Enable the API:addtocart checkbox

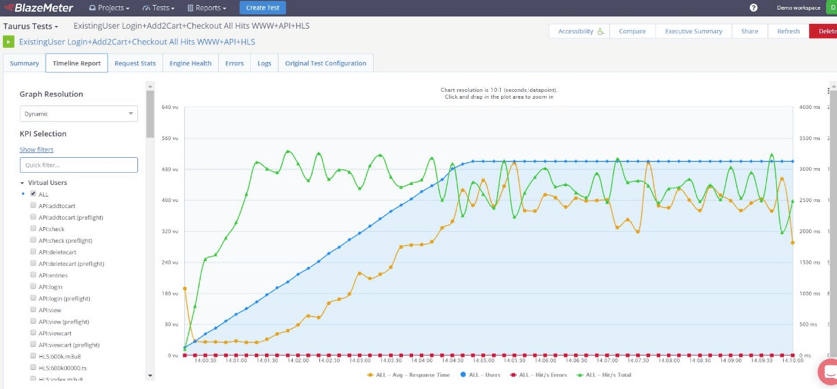[x=33, y=205]
